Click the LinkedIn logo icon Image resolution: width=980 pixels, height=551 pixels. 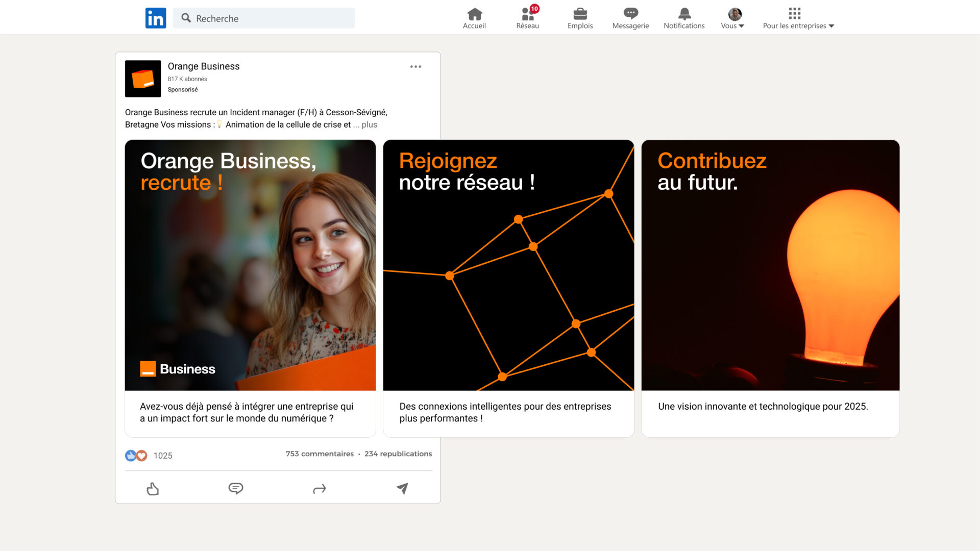[x=156, y=18]
